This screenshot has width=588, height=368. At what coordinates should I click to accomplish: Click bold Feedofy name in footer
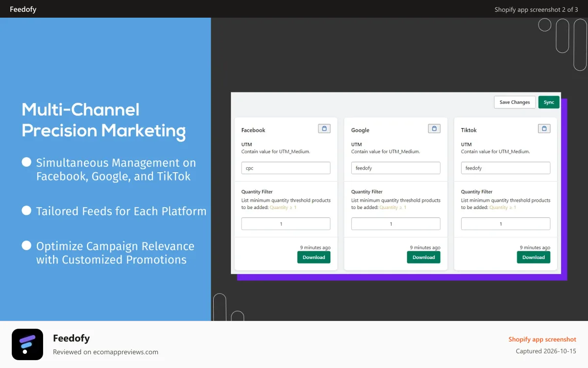(72, 338)
